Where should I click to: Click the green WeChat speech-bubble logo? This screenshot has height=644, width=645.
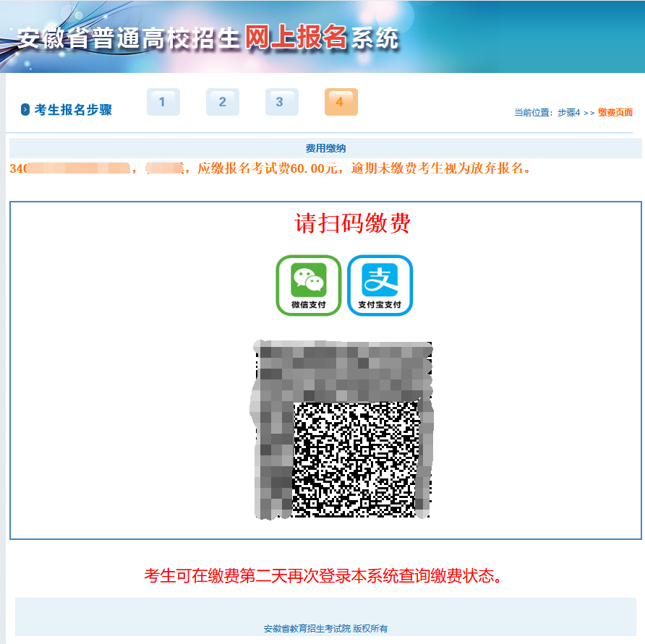(308, 280)
